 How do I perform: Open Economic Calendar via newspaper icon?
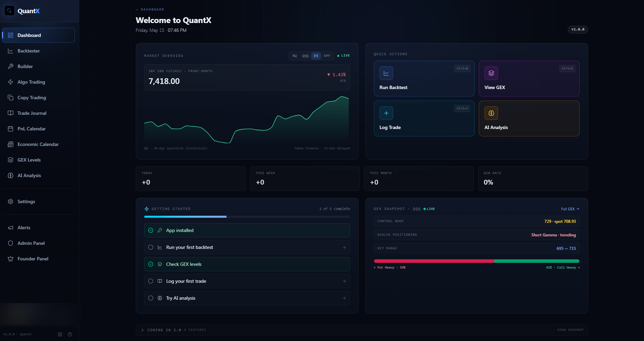10,144
